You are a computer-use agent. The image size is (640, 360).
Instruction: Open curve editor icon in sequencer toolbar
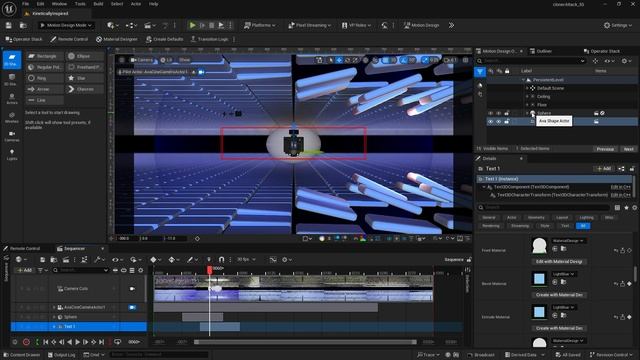point(273,259)
